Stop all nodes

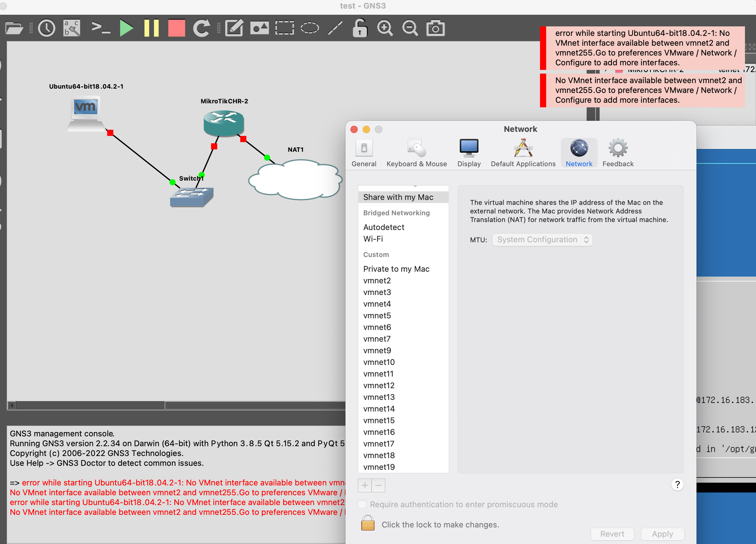[176, 28]
